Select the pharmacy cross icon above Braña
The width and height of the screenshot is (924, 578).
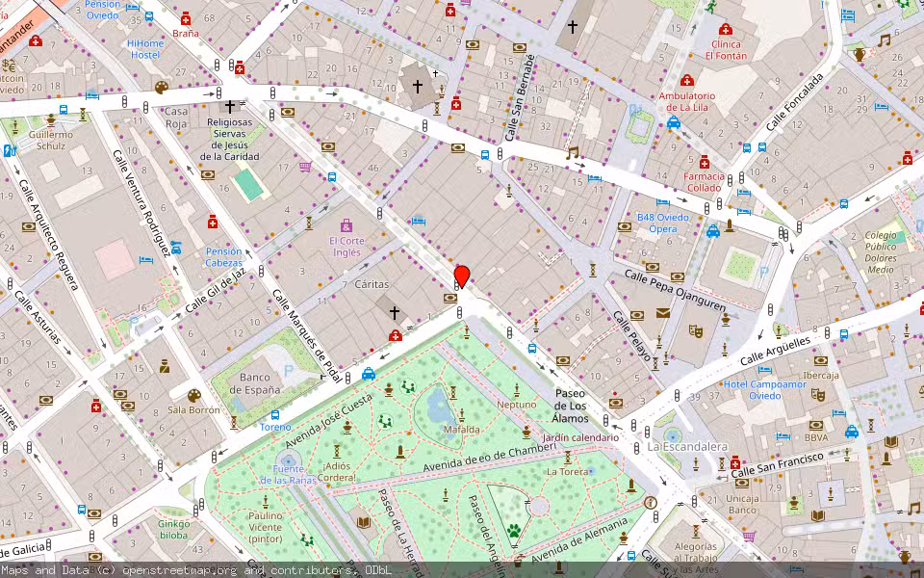(186, 19)
